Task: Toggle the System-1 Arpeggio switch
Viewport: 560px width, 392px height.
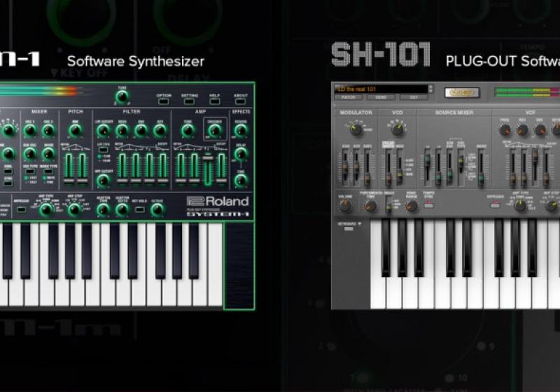Action: coord(22,208)
